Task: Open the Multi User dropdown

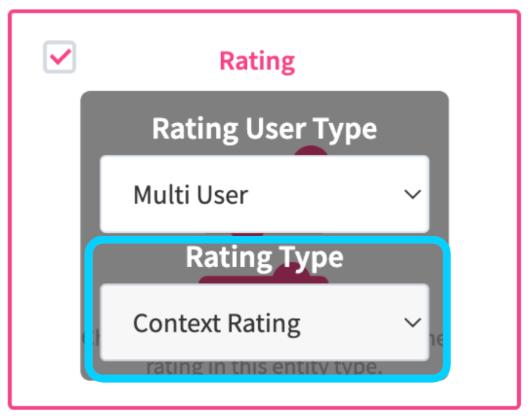Action: click(264, 195)
